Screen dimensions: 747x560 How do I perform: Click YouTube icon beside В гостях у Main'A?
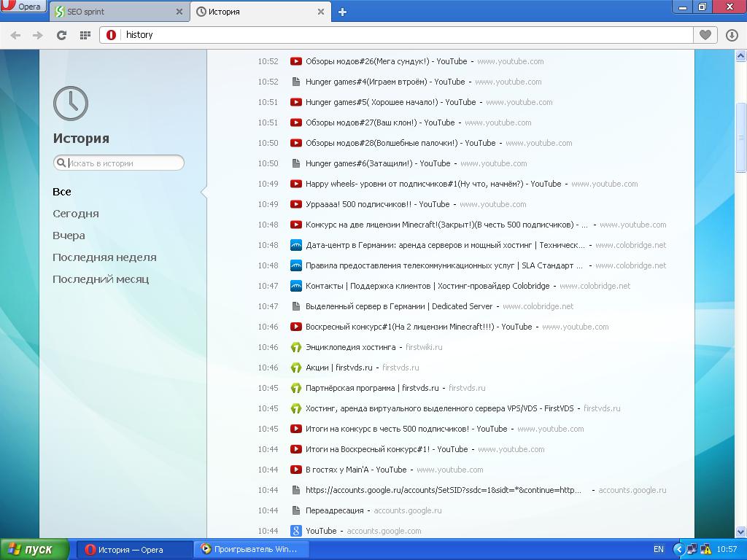click(x=296, y=470)
